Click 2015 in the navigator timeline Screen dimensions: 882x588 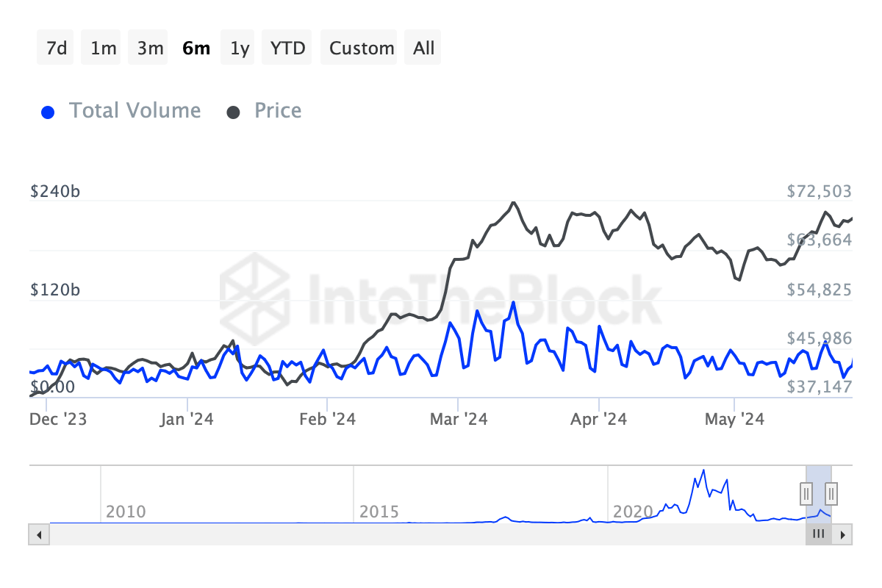[x=379, y=512]
